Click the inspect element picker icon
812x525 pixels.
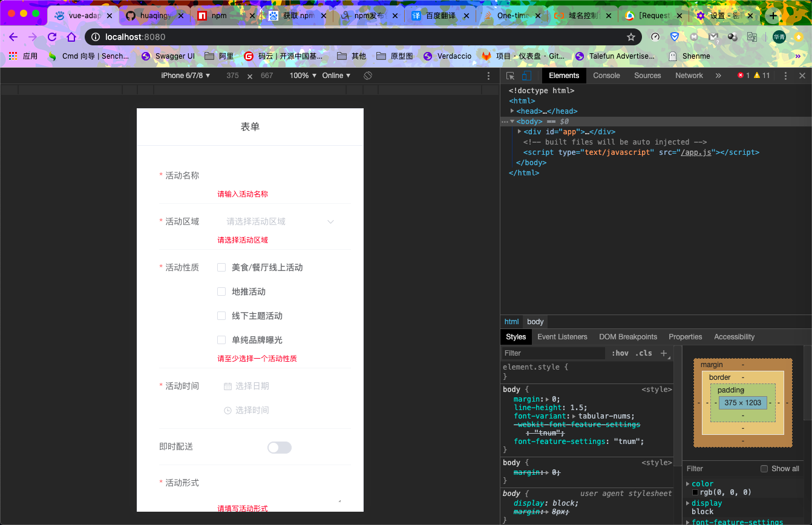[x=510, y=76]
